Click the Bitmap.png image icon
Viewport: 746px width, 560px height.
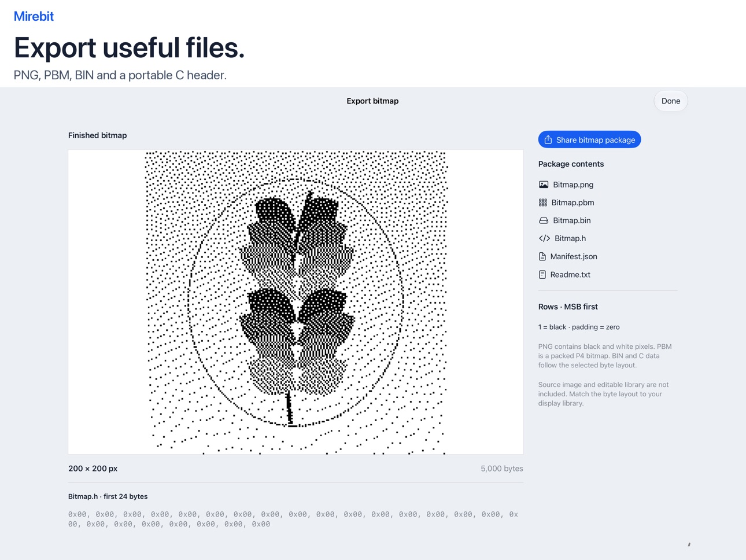click(x=544, y=185)
